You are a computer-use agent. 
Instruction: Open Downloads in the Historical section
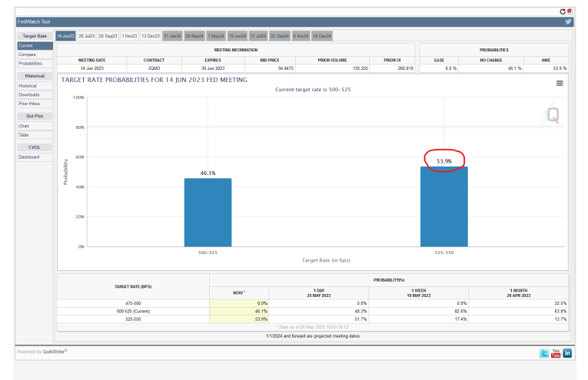[28, 94]
